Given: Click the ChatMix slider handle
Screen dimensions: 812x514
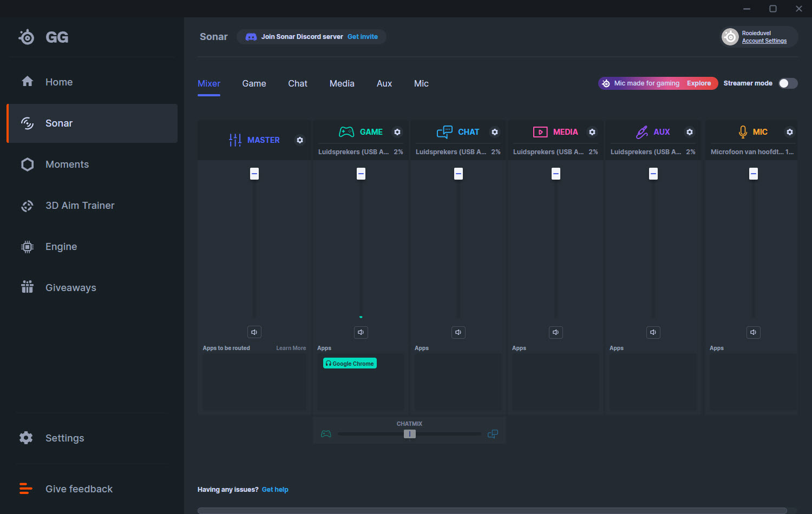Looking at the screenshot, I should click(410, 434).
